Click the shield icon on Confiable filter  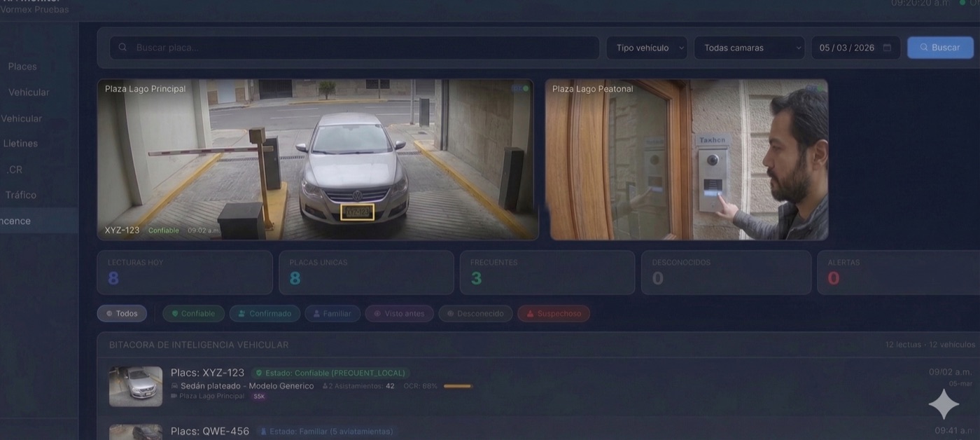click(x=176, y=313)
